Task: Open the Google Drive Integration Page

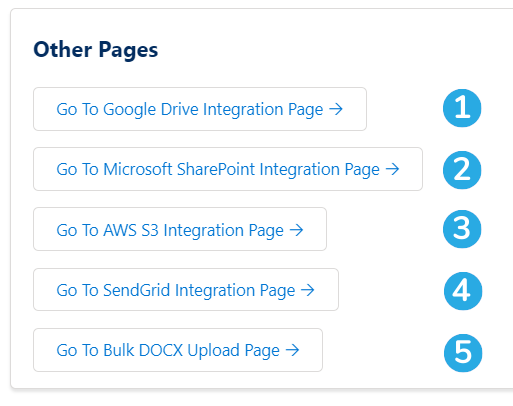Action: coord(200,109)
